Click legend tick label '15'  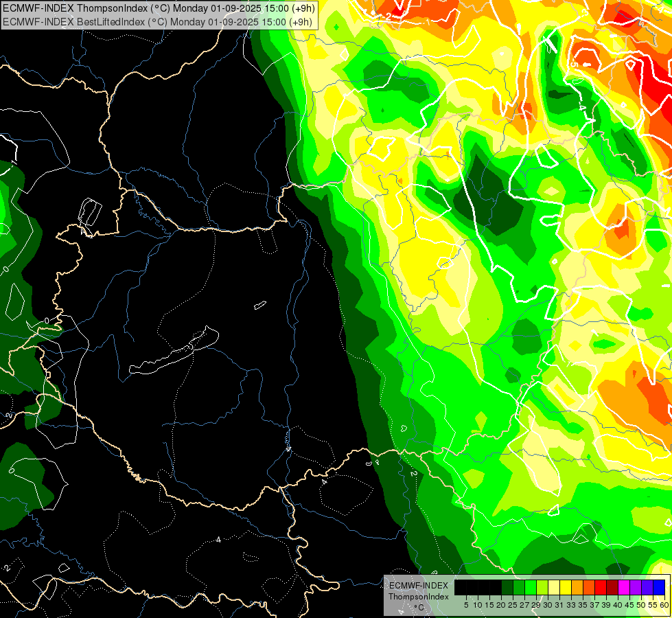click(x=490, y=605)
